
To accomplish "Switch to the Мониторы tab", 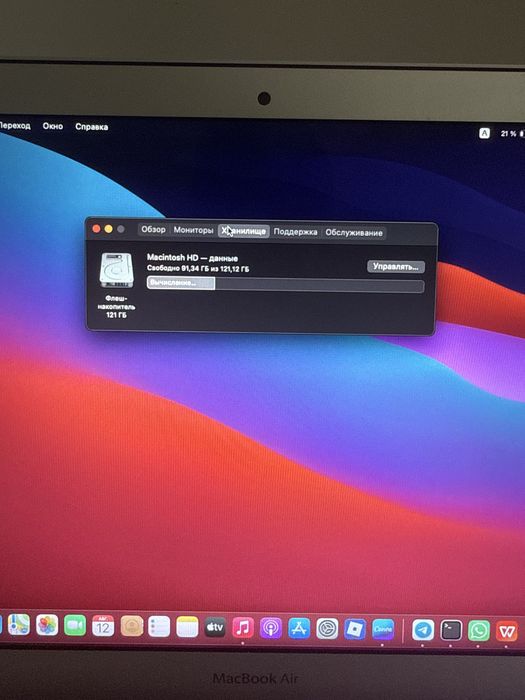I will point(193,230).
